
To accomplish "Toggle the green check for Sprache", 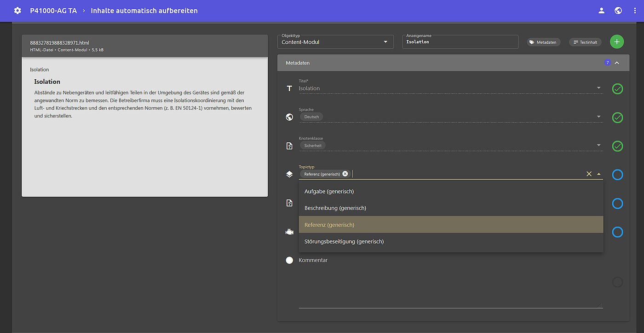I will 617,117.
